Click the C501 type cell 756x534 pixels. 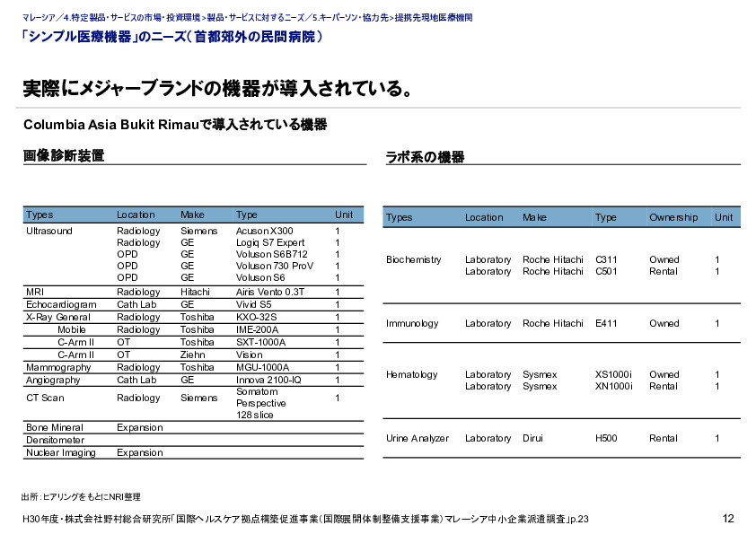tap(606, 271)
